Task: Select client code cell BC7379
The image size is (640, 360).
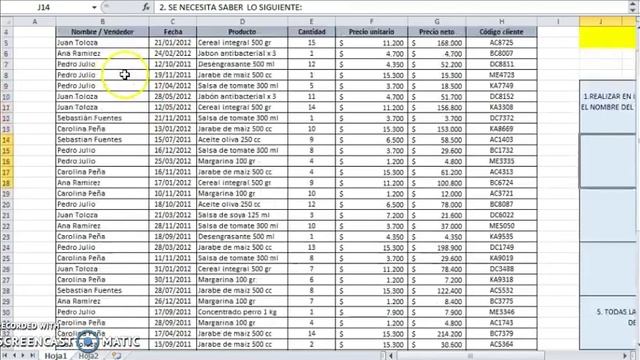Action: 502,333
